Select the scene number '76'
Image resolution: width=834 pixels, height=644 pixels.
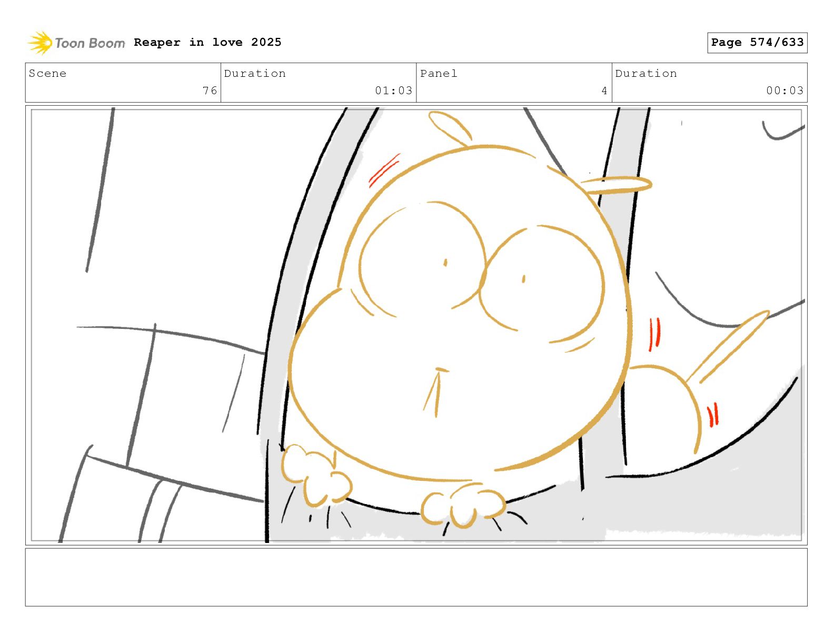210,90
